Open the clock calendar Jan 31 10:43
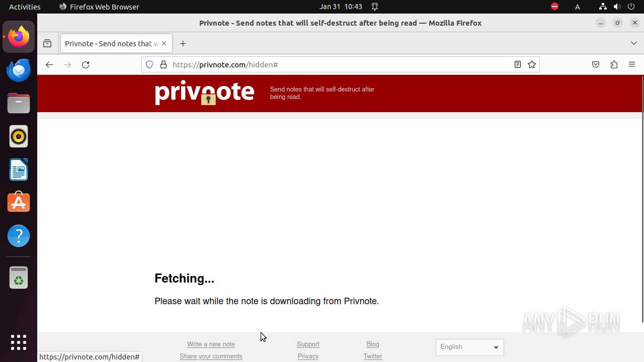The height and width of the screenshot is (362, 644). coord(341,7)
